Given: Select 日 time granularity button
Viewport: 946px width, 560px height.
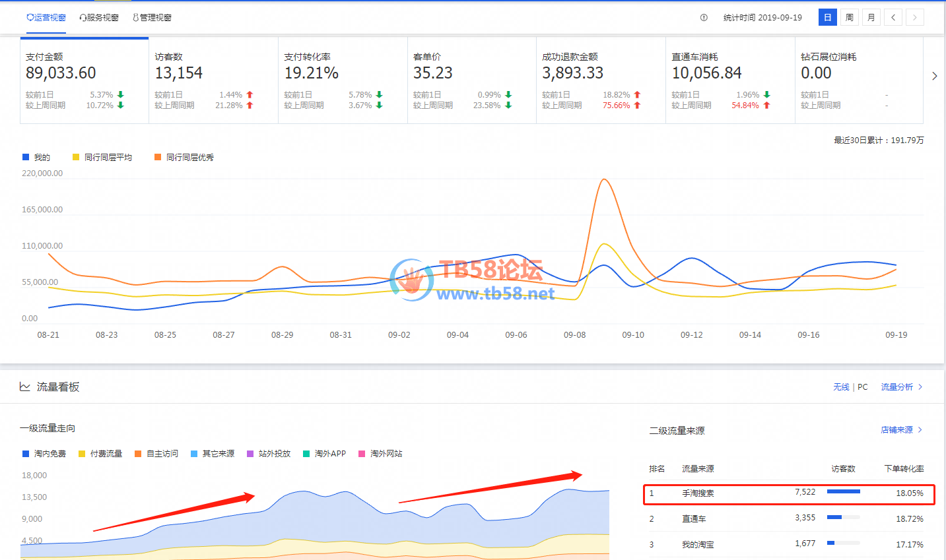Looking at the screenshot, I should (828, 17).
